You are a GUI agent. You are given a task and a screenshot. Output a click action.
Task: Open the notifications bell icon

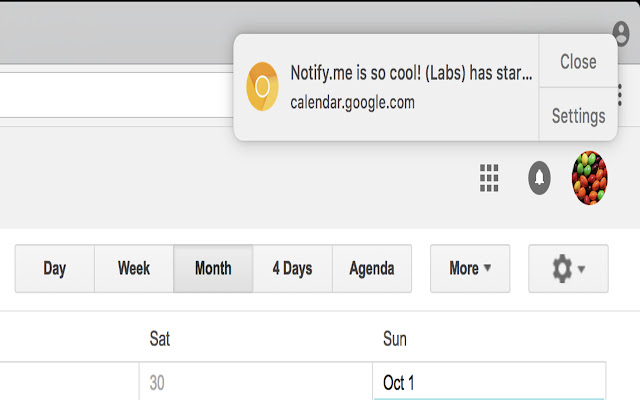(x=539, y=178)
